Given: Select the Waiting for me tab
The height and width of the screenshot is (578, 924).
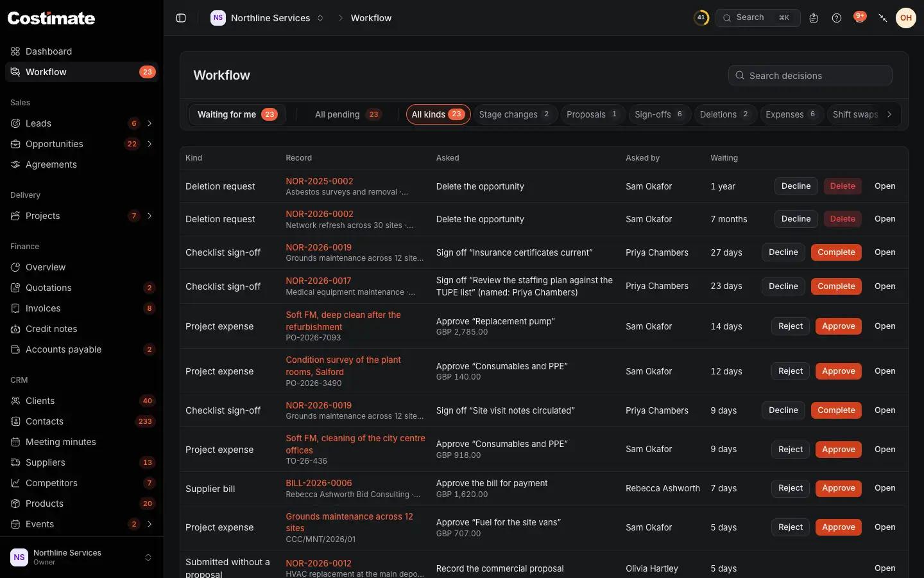Looking at the screenshot, I should coord(237,114).
